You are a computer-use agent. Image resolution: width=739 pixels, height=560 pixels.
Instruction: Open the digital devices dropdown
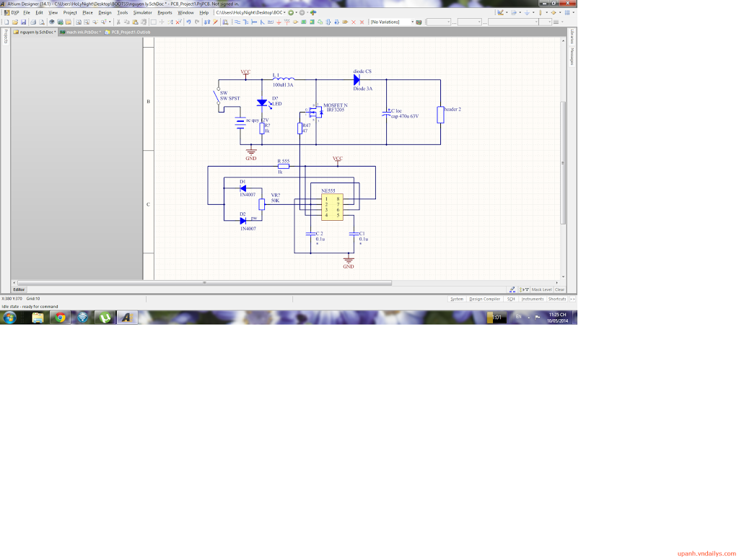pos(547,13)
